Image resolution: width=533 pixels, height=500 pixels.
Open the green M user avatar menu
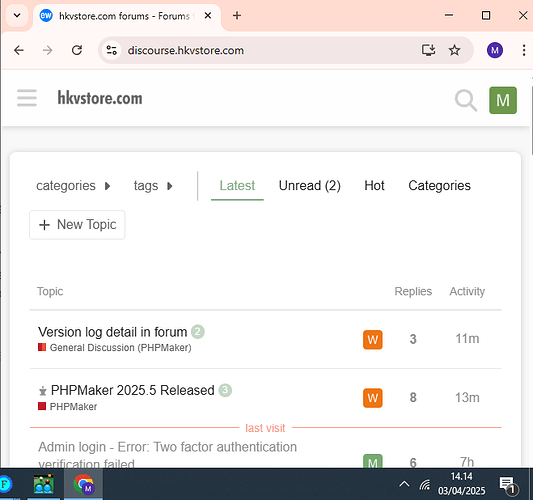pyautogui.click(x=503, y=100)
